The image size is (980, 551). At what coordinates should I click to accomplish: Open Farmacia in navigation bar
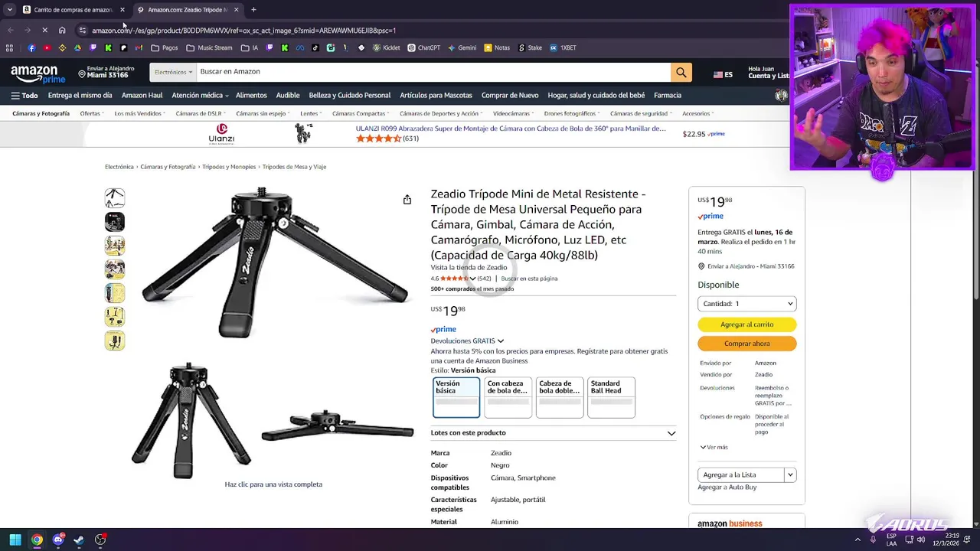(668, 96)
